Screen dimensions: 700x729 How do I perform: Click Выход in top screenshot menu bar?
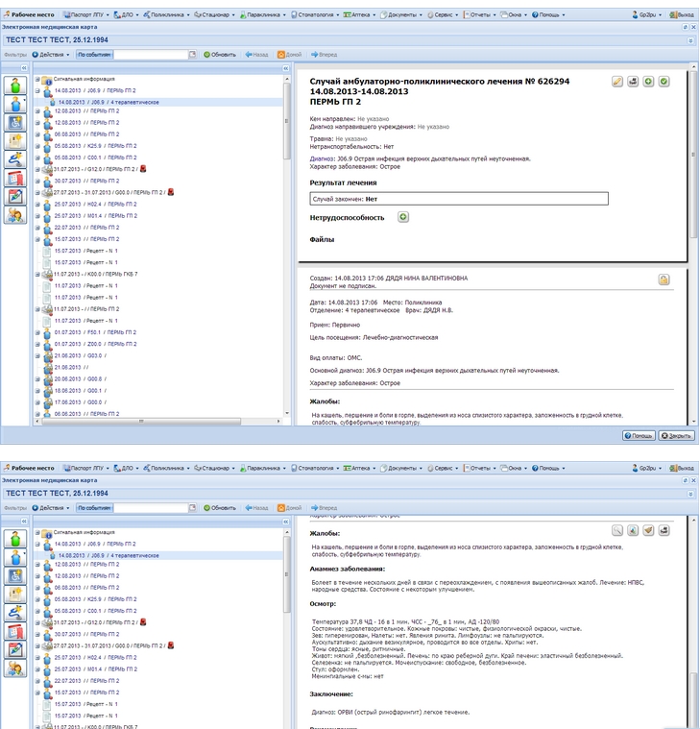[x=682, y=14]
